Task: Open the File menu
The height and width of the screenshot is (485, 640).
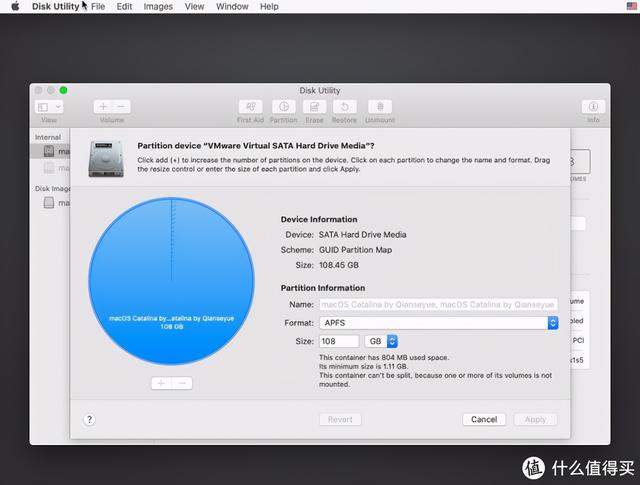Action: pyautogui.click(x=98, y=7)
